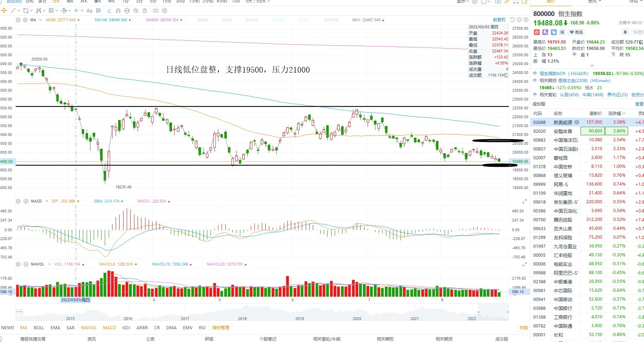Click the price alert bell icon
Viewport: 644px width, 342px height.
coord(625,32)
